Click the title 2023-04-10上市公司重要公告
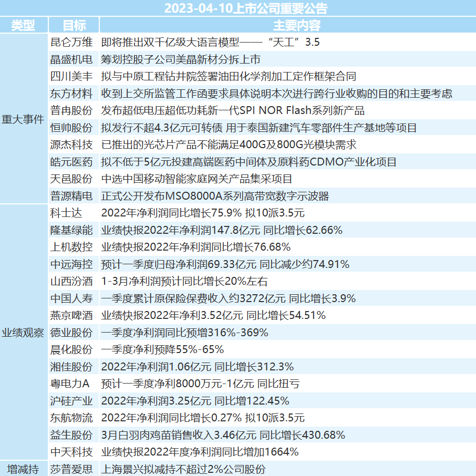 coord(246,8)
